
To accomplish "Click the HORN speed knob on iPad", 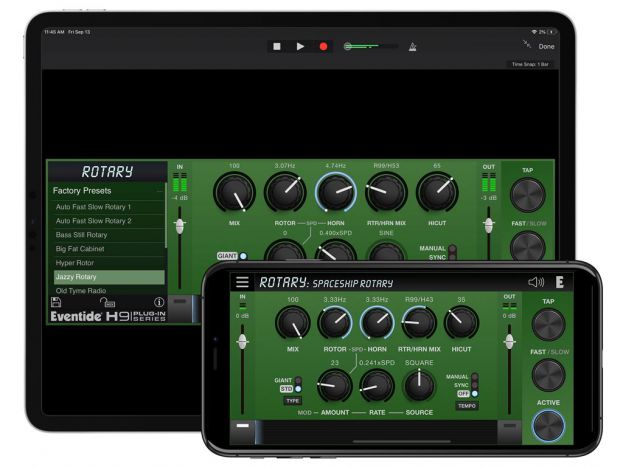I will pyautogui.click(x=335, y=193).
